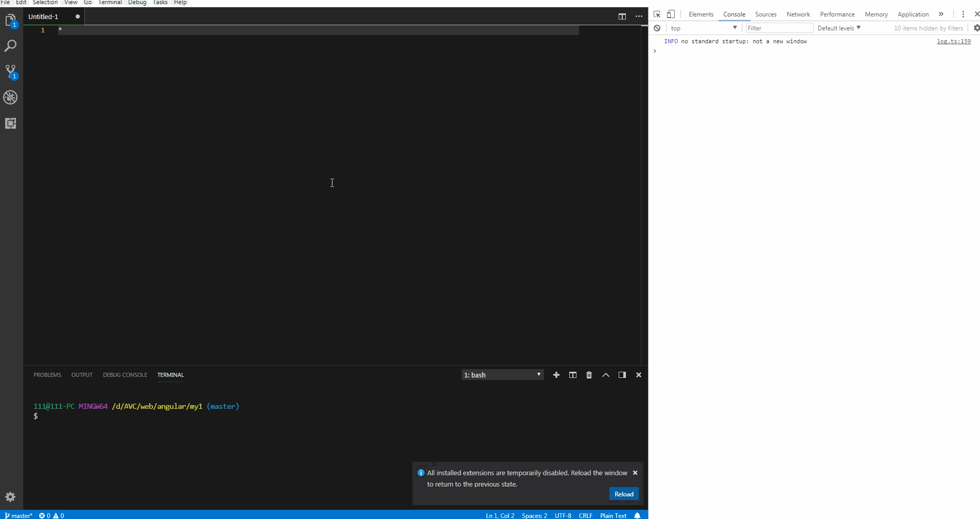Select the Search icon in activity bar
Image resolution: width=980 pixels, height=519 pixels.
[x=10, y=46]
